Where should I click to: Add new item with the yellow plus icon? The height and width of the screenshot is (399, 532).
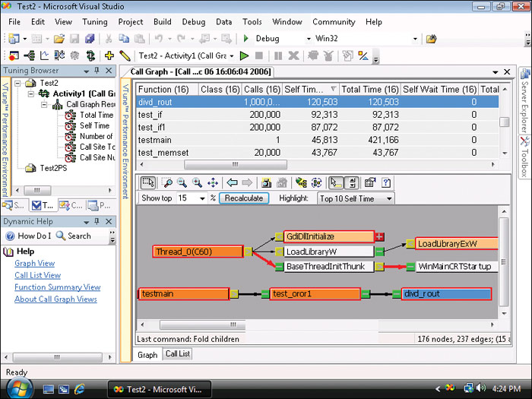(x=109, y=55)
